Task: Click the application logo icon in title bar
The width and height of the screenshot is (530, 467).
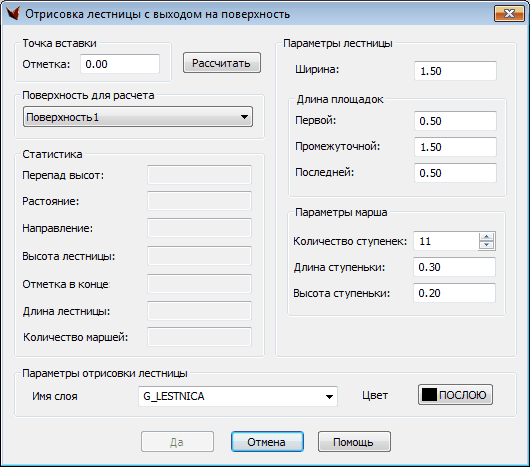Action: coord(14,14)
